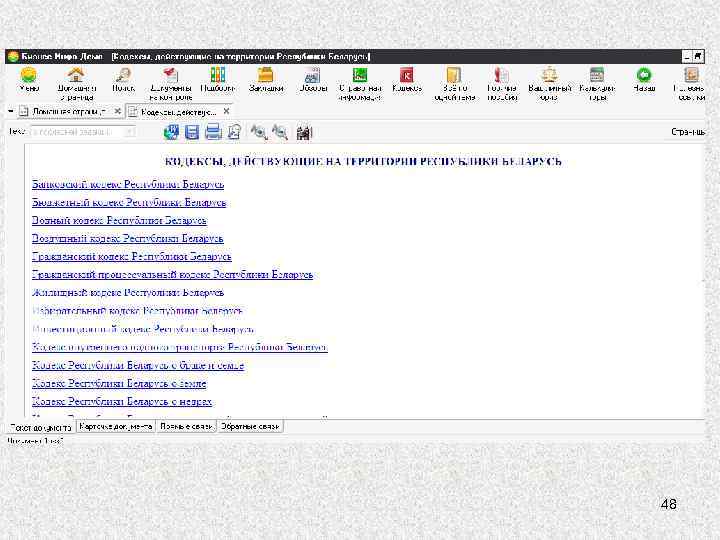Go to Домашняя страница via house icon
Image resolution: width=720 pixels, height=540 pixels.
(76, 75)
